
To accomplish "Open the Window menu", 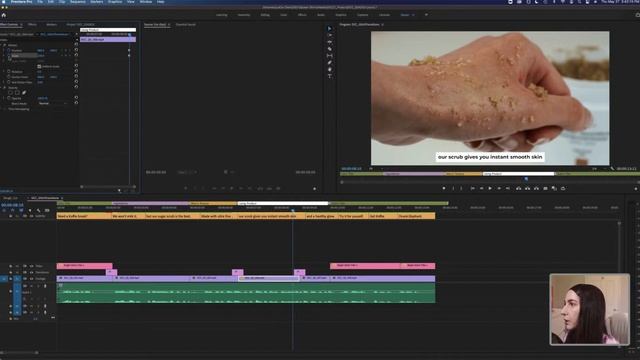I will pos(146,2).
